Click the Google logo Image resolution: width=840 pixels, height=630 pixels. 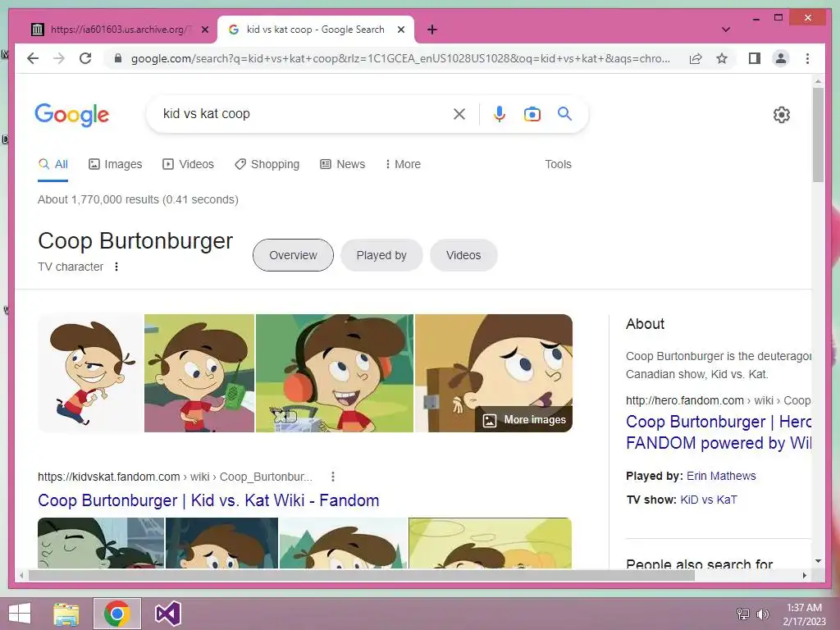click(72, 115)
